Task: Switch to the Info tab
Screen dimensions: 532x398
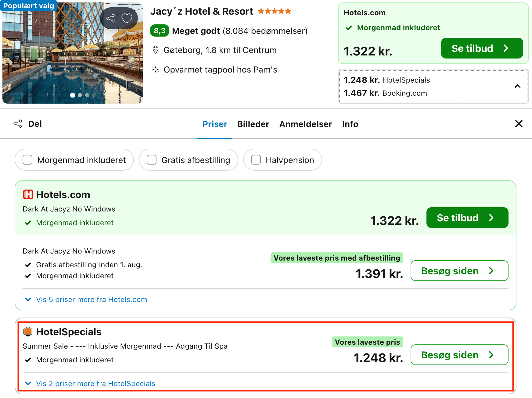Action: tap(350, 124)
